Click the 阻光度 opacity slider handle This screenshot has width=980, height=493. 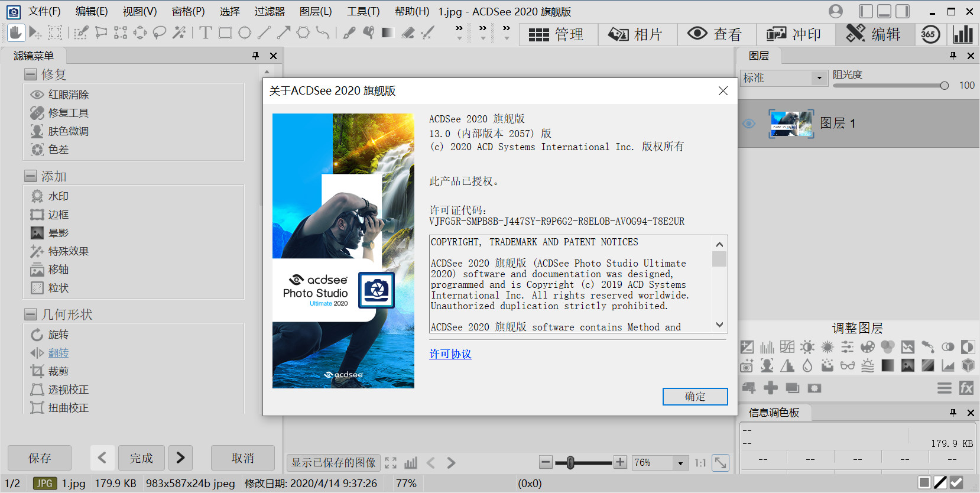pos(944,86)
